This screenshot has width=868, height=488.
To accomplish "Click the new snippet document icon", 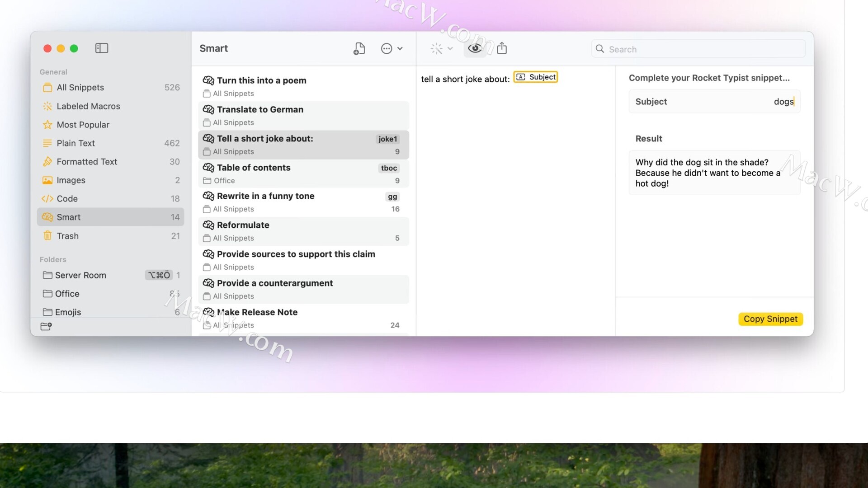I will point(359,48).
